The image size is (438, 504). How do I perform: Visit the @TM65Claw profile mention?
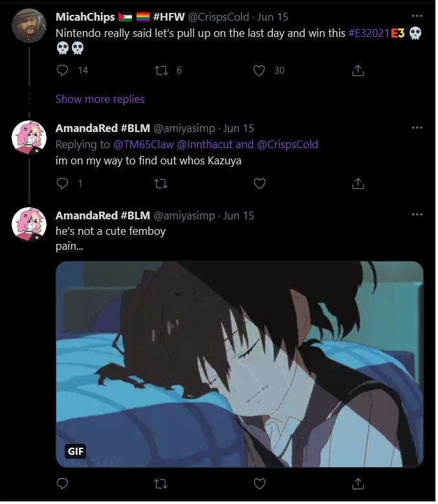tap(144, 144)
